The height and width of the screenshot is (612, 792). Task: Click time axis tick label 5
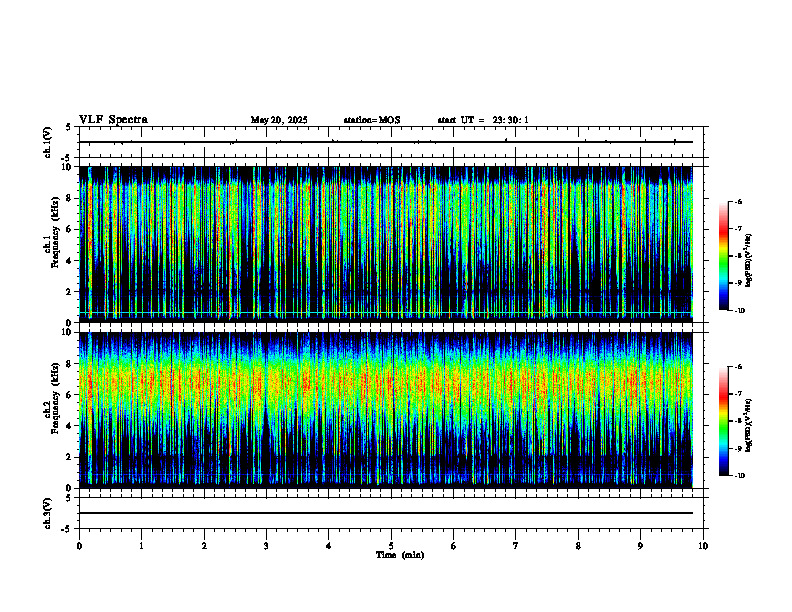point(391,546)
